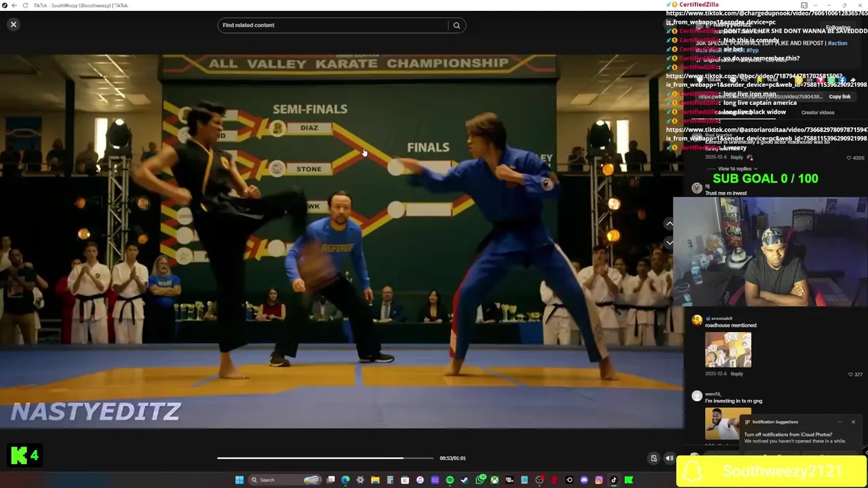Click Copy link button
868x488 pixels.
coord(840,96)
